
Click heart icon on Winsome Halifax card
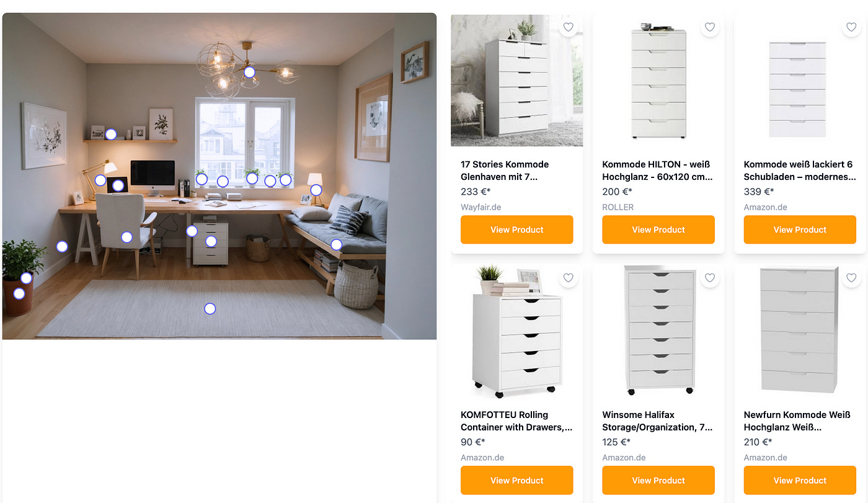(710, 278)
